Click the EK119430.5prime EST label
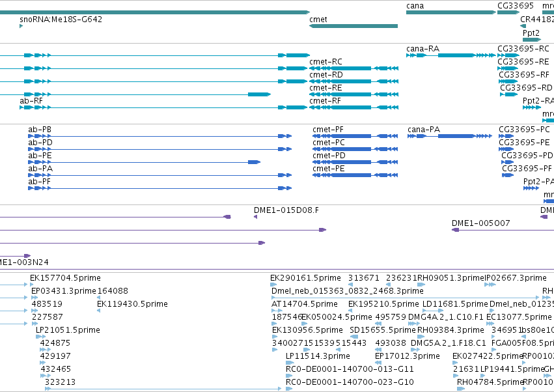The height and width of the screenshot is (392, 554). pos(133,304)
